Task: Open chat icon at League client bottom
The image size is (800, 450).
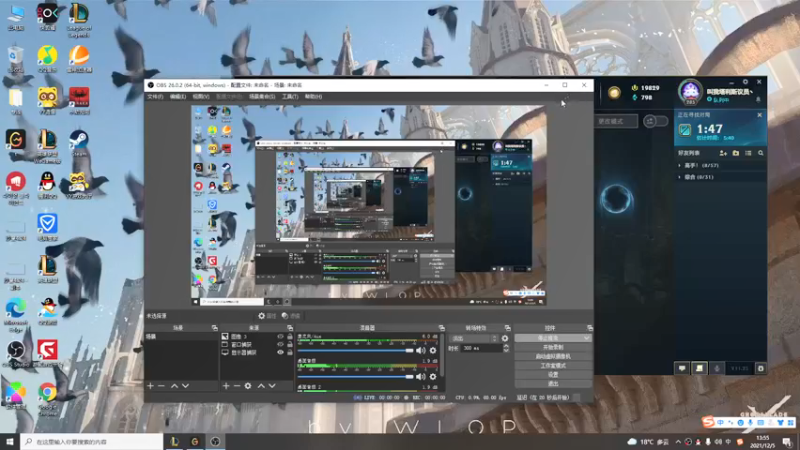Action: (x=682, y=368)
